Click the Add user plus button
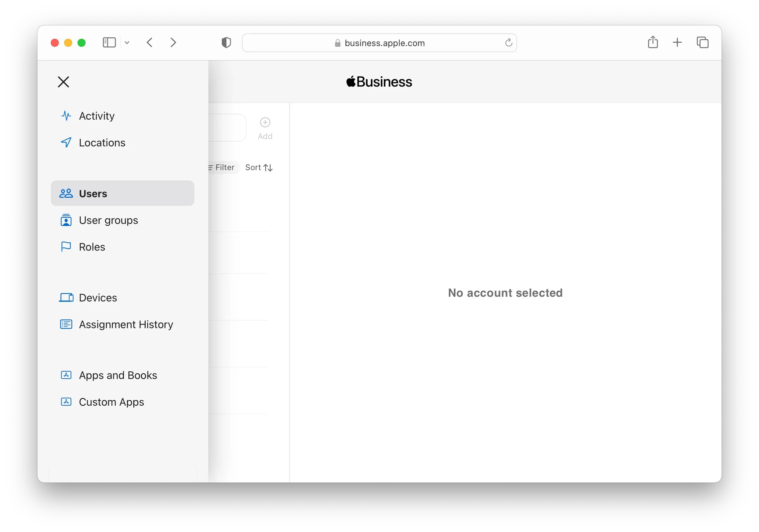 coord(265,123)
